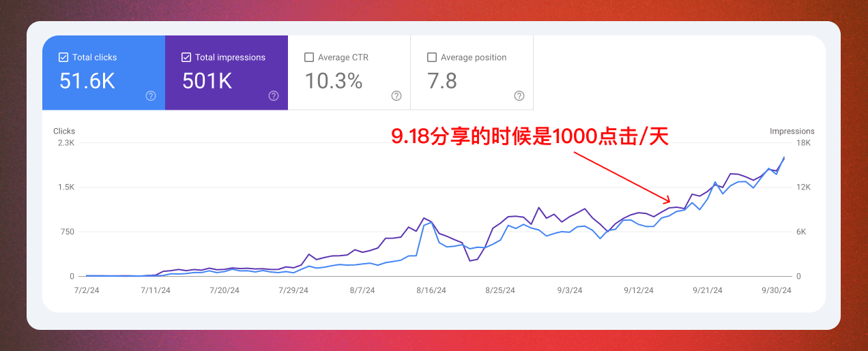Select the 10.3% Average CTR card
Screen dimensions: 868x351
[349, 73]
